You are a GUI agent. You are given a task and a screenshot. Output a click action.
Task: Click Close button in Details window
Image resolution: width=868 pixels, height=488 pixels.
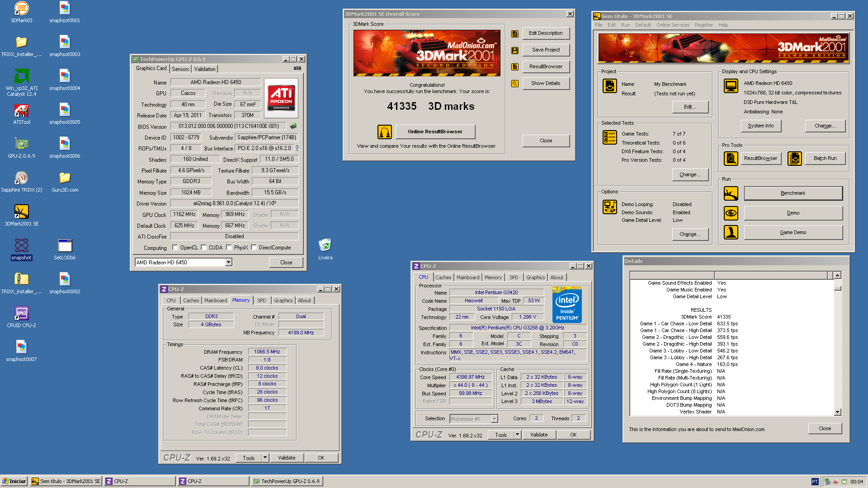[825, 428]
